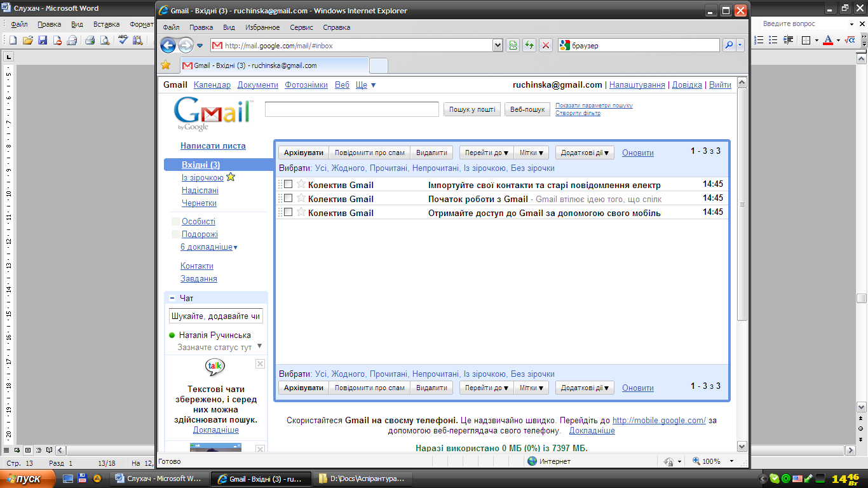Viewport: 868px width, 488px height.
Task: Click the IE Stop loading X icon
Action: [545, 45]
